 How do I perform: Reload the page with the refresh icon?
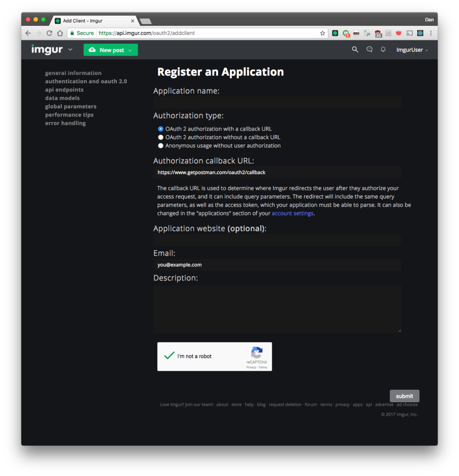point(49,33)
